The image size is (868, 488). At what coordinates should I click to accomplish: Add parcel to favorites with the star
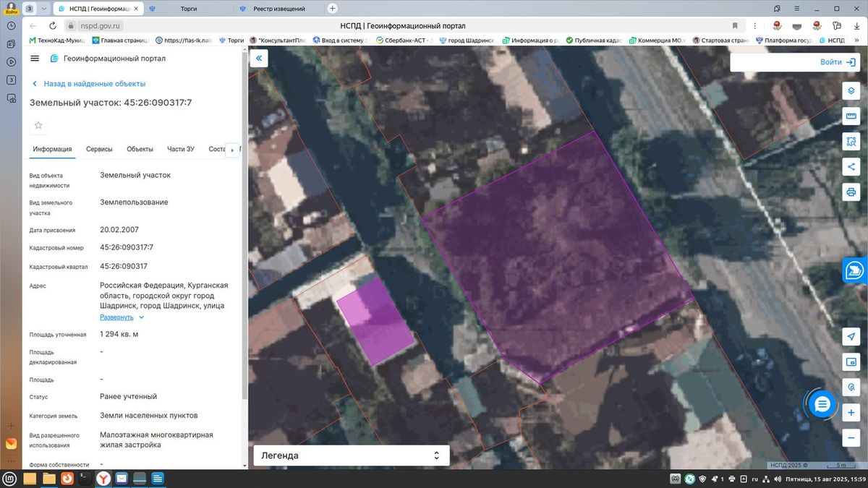[38, 125]
